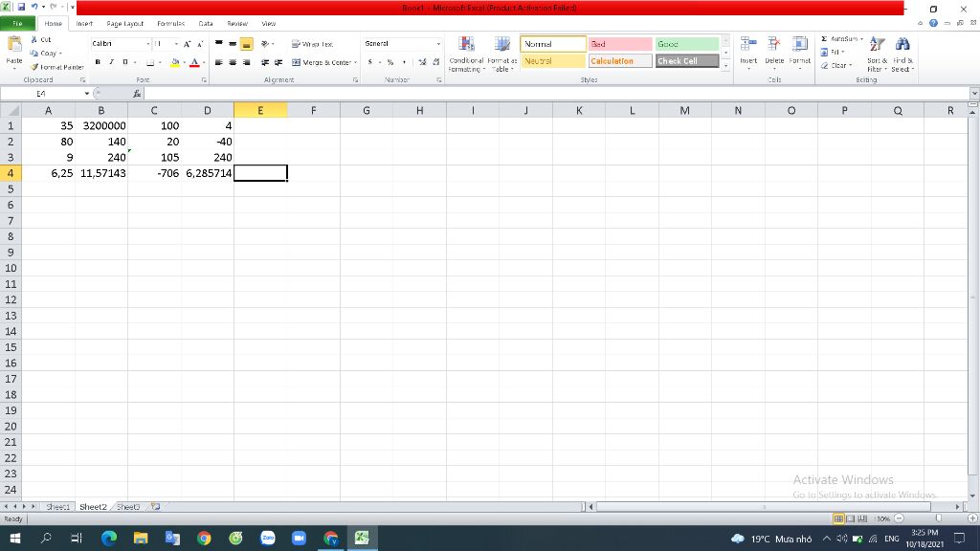Increase font size with grow font icon
Viewport: 980px width, 551px height.
(x=187, y=44)
